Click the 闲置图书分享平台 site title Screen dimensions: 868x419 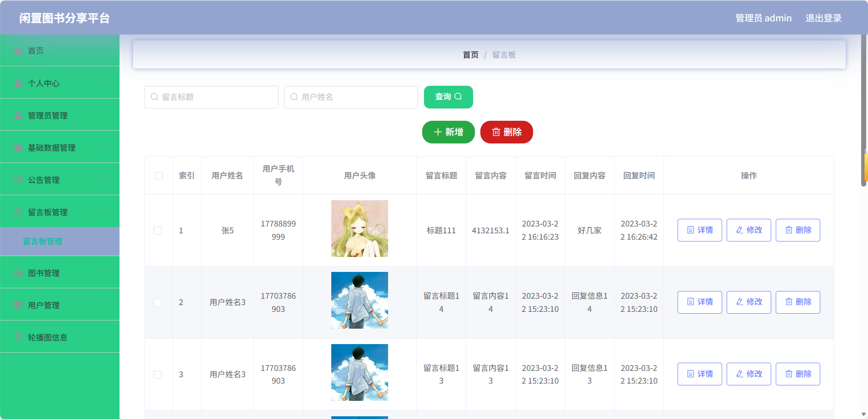point(65,18)
